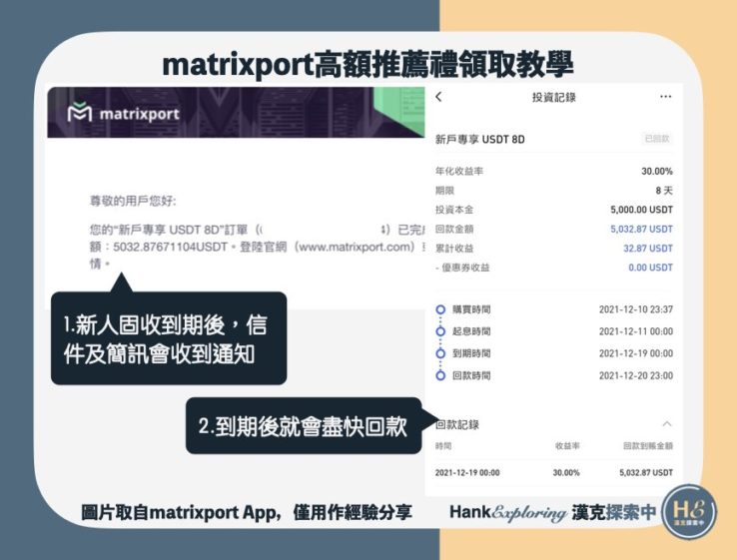737x560 pixels.
Task: Click the 5,032.87 USDT 回款金額 value
Action: 641,229
